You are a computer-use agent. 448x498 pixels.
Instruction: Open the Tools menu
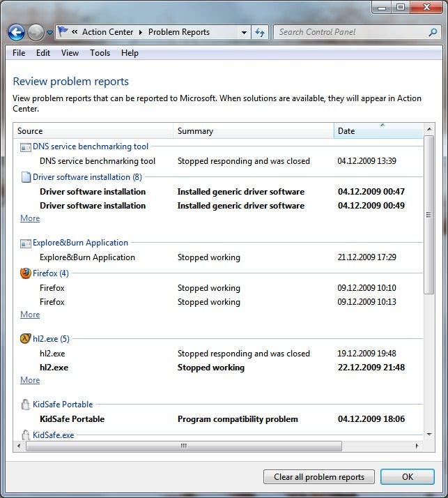pyautogui.click(x=100, y=53)
